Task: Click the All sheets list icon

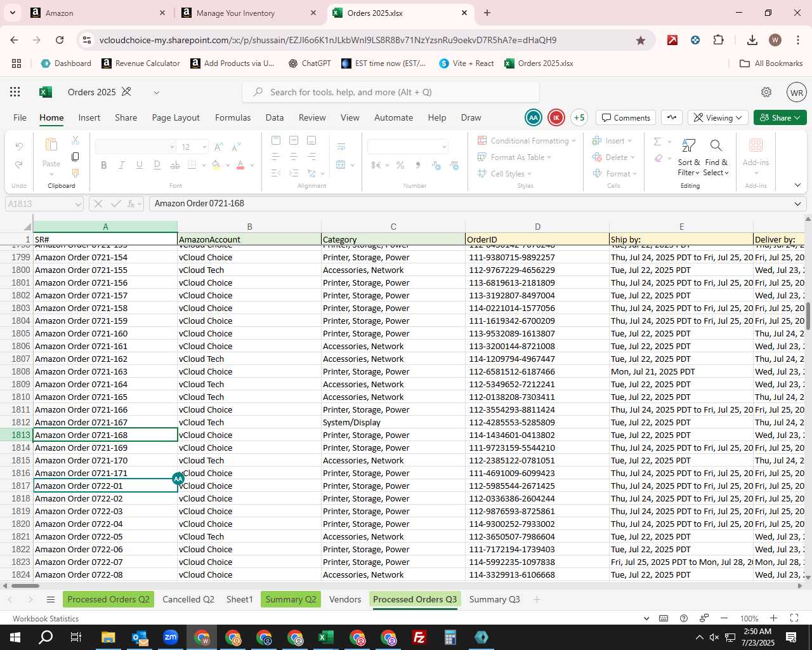Action: 51,599
